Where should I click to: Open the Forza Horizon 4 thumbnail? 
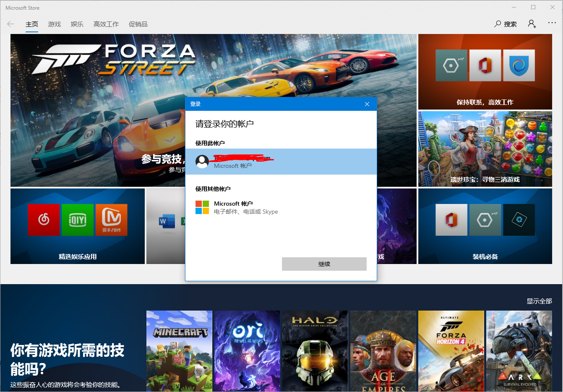(451, 351)
